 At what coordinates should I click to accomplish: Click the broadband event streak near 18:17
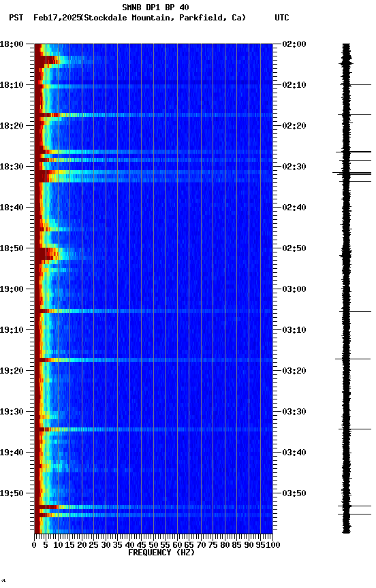click(153, 115)
